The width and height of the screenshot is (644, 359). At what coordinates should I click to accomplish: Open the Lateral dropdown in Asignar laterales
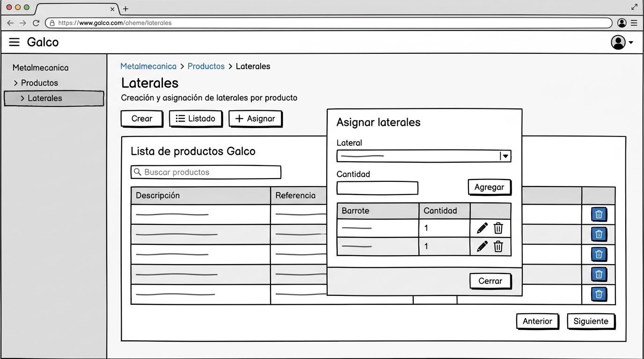(x=424, y=156)
